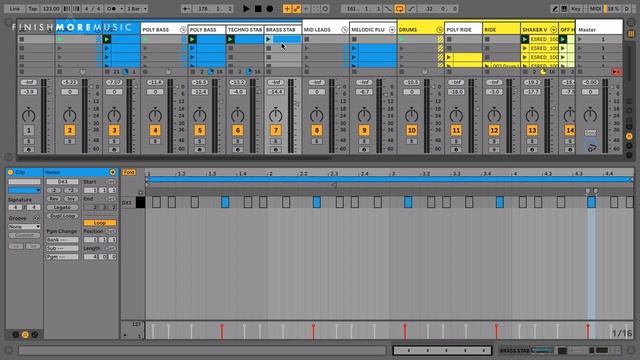The width and height of the screenshot is (640, 360).
Task: Open the clip color chooser
Action: coord(24,190)
